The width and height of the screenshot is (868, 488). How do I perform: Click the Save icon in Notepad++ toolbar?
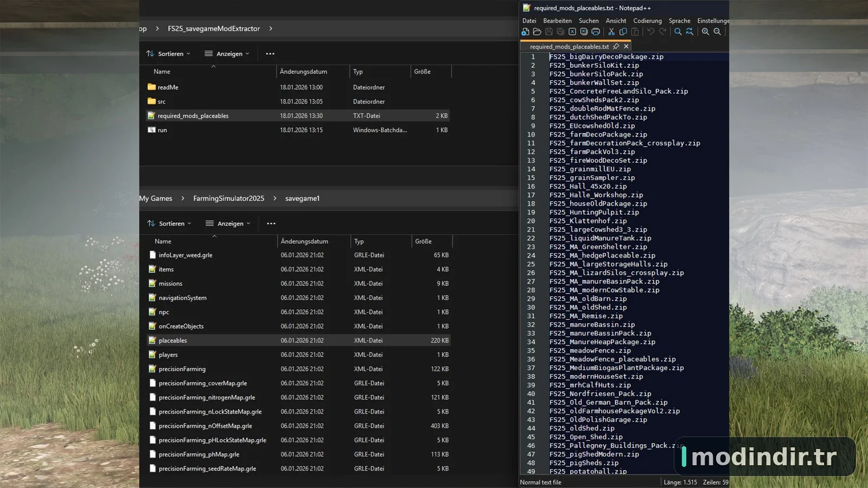pyautogui.click(x=548, y=32)
